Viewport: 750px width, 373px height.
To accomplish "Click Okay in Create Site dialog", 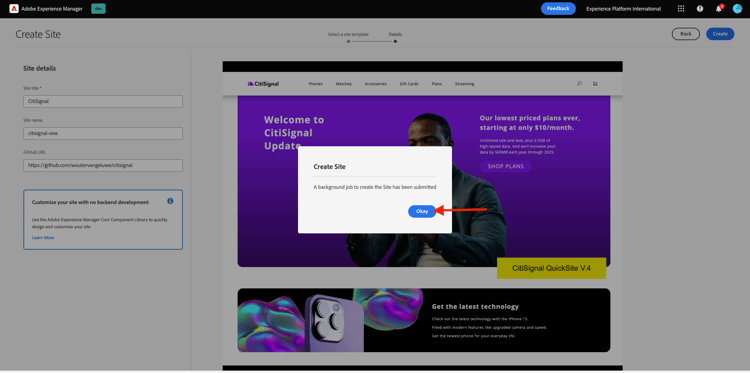I will tap(422, 211).
